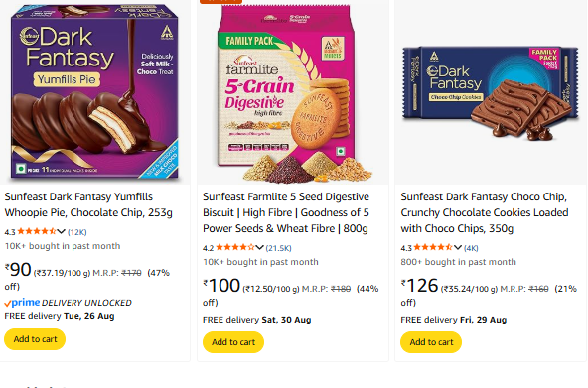Open the 21.5K reviews link
This screenshot has width=588, height=388.
tap(278, 248)
